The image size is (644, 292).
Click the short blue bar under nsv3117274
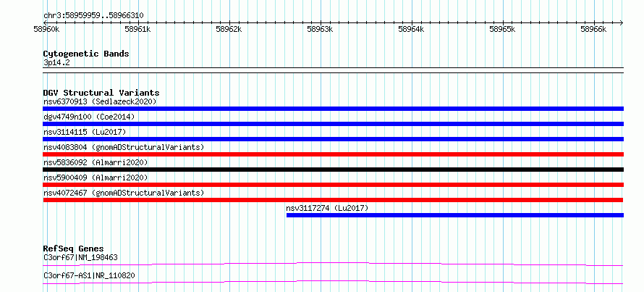pos(455,215)
